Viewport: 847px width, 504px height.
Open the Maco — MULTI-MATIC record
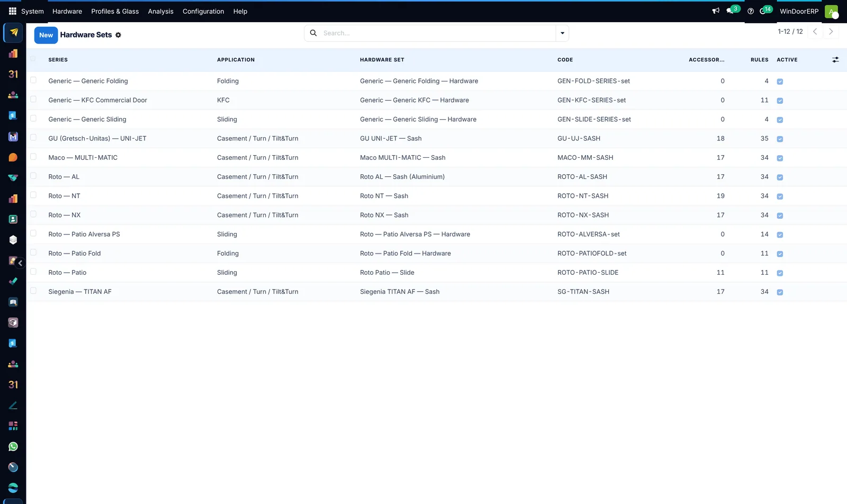(x=83, y=158)
